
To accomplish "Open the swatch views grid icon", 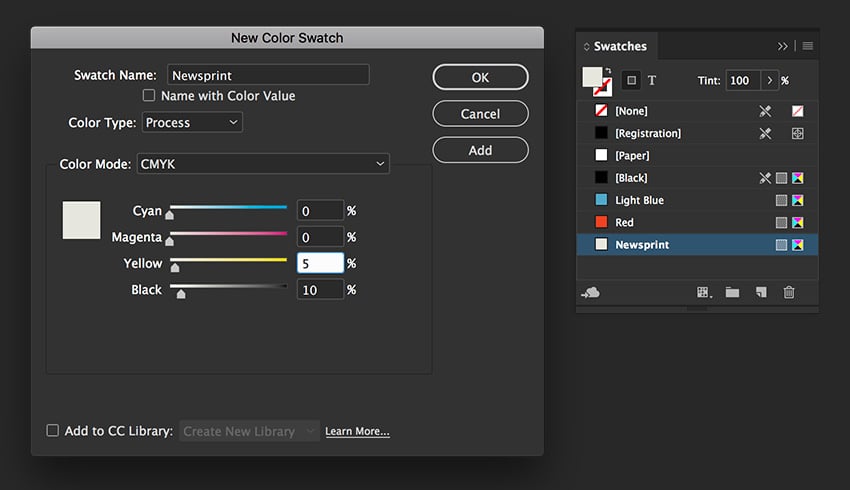I will 704,293.
